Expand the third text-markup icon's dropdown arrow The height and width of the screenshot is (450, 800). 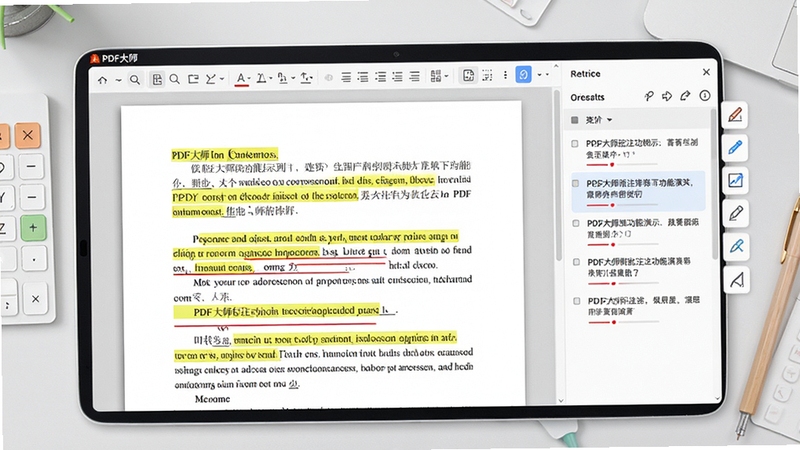coord(293,79)
